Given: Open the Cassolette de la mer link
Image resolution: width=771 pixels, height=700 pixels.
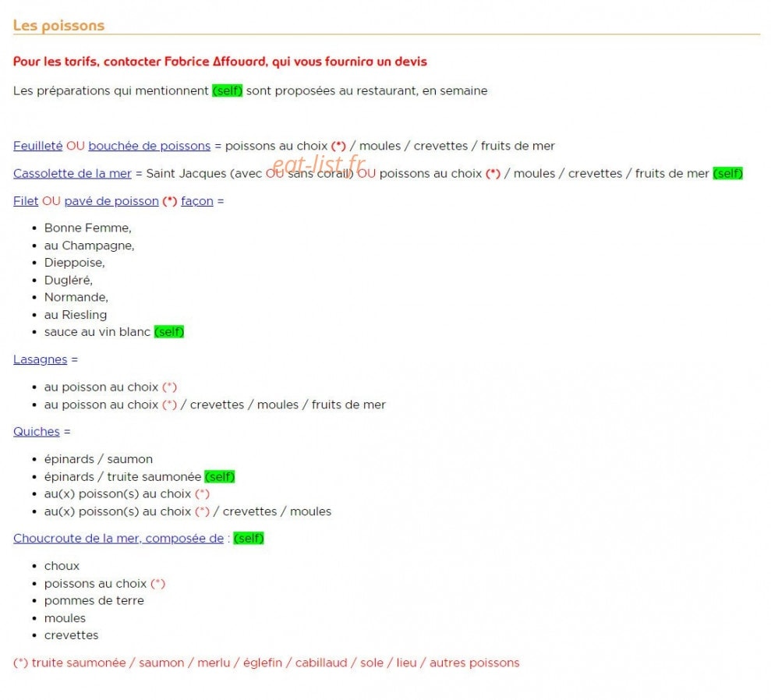Looking at the screenshot, I should pos(73,174).
